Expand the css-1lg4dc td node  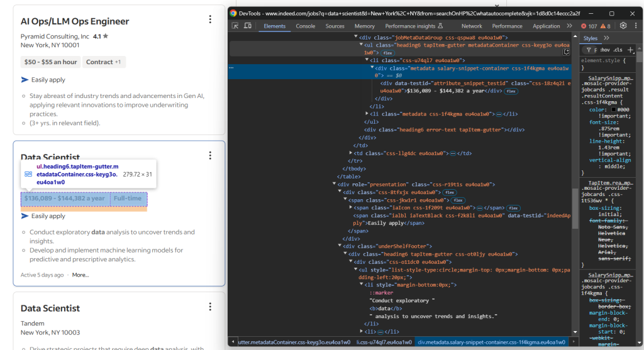(350, 153)
